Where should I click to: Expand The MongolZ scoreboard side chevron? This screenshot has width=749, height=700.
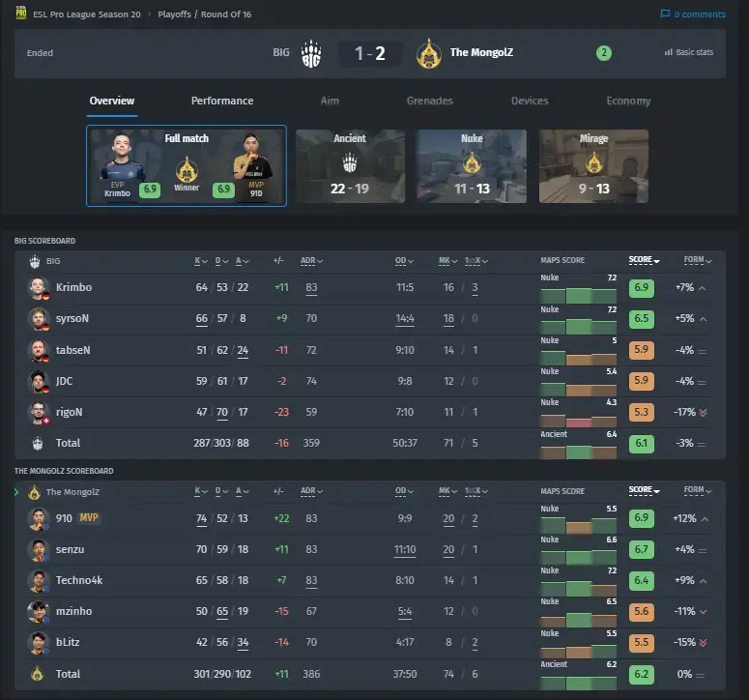[16, 492]
